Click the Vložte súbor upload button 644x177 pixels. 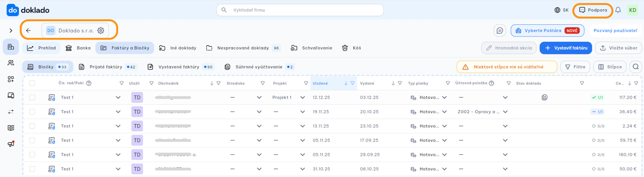coord(619,48)
